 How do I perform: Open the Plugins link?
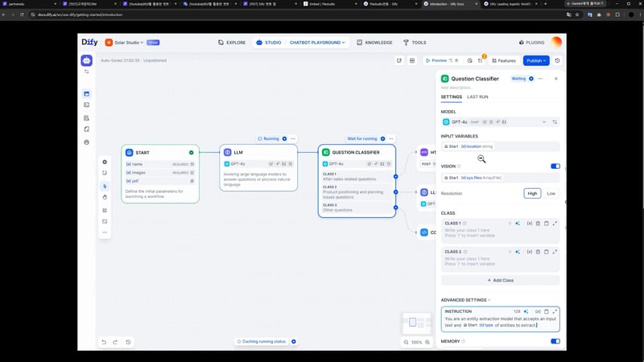tap(532, 43)
